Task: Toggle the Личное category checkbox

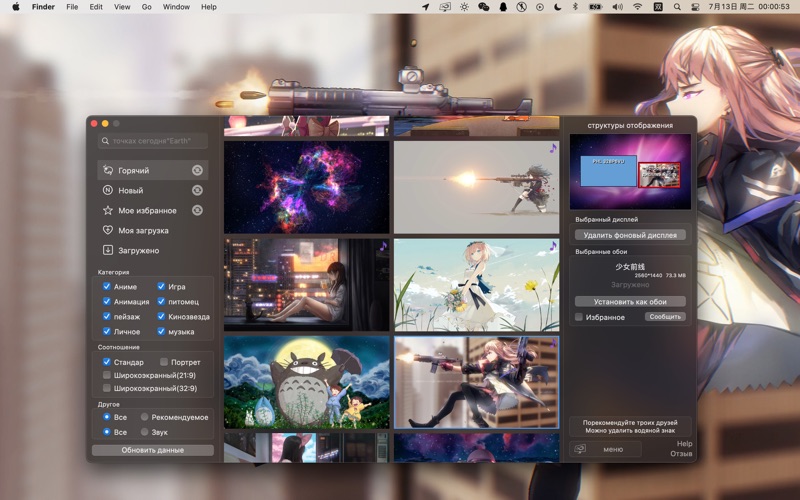Action: 107,331
